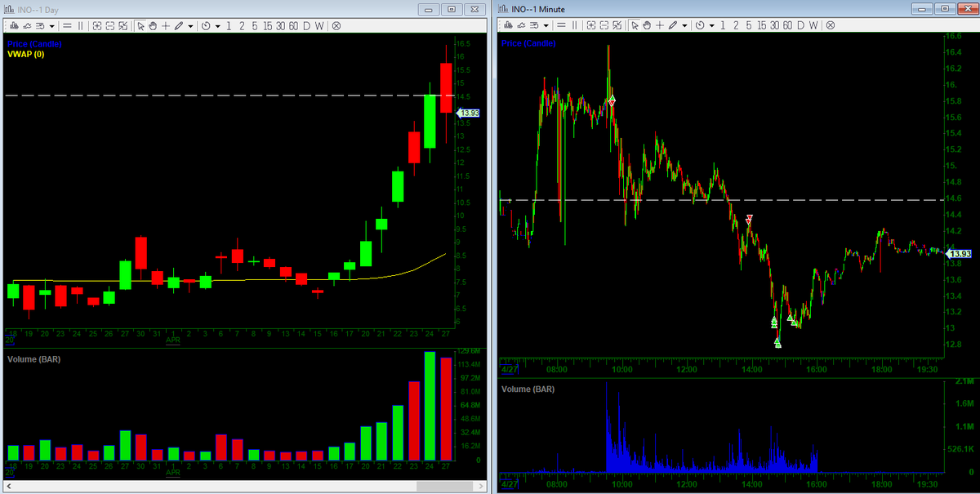Click the horizontal scrollbar thumb in 1 Day window
Viewport: 980px width, 494px height.
point(444,487)
